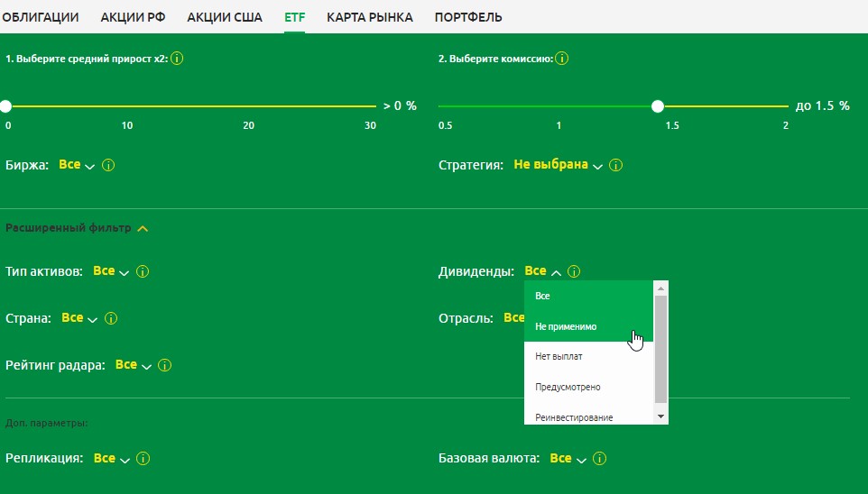The height and width of the screenshot is (494, 868).
Task: Open info tooltip for Биржа filter
Action: [x=108, y=166]
